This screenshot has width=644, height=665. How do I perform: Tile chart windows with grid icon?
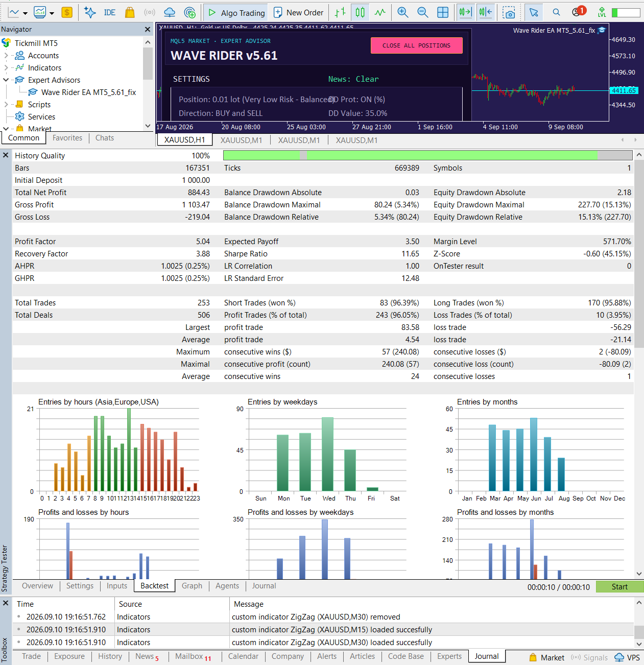(x=443, y=12)
